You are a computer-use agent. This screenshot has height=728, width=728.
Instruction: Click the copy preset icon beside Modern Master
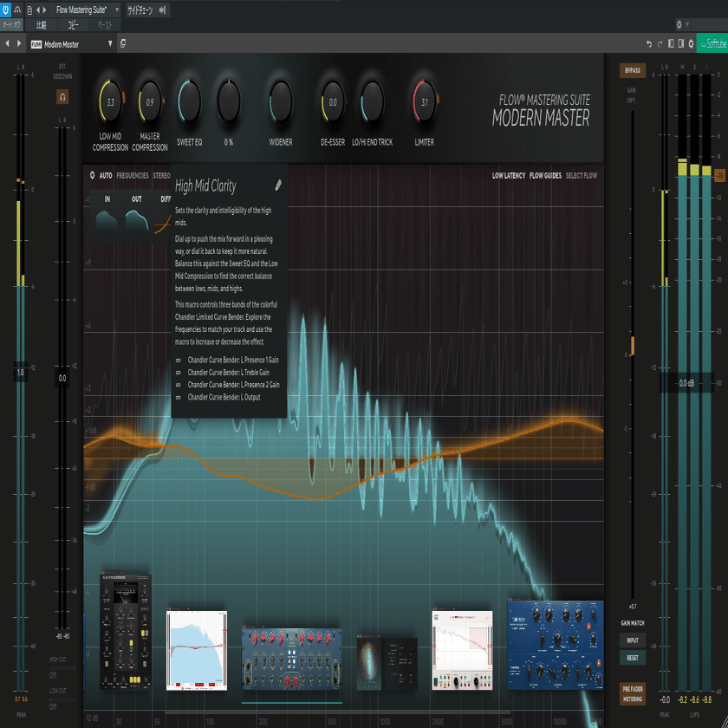click(123, 43)
